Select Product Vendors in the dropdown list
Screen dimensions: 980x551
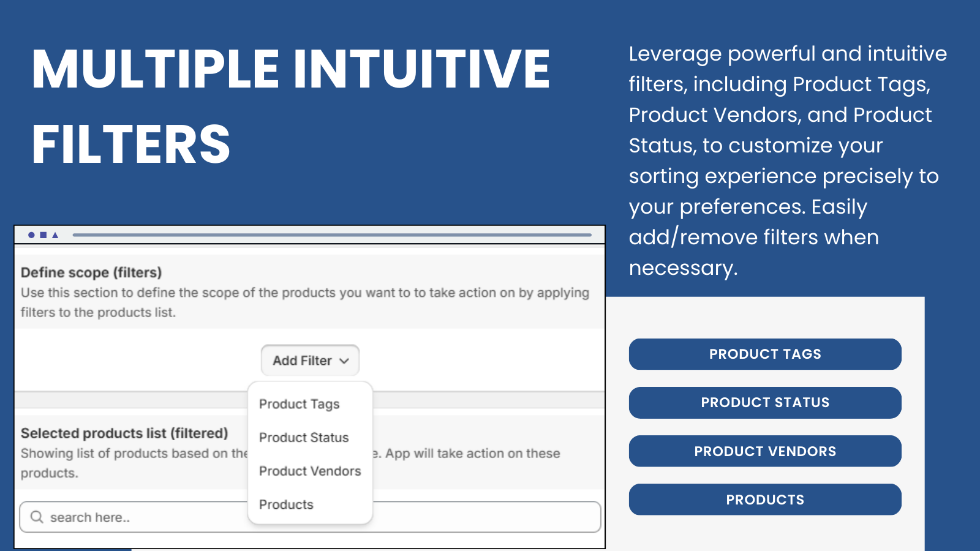click(x=310, y=471)
